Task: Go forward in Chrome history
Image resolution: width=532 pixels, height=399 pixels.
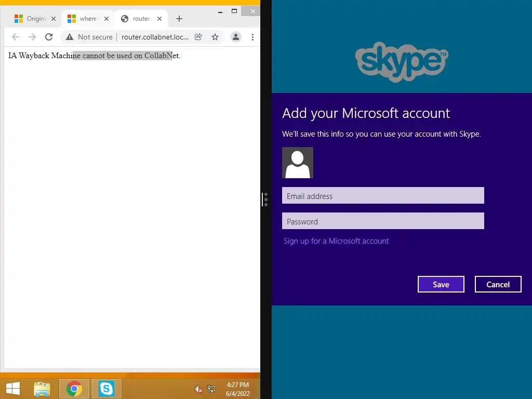Action: pos(32,37)
